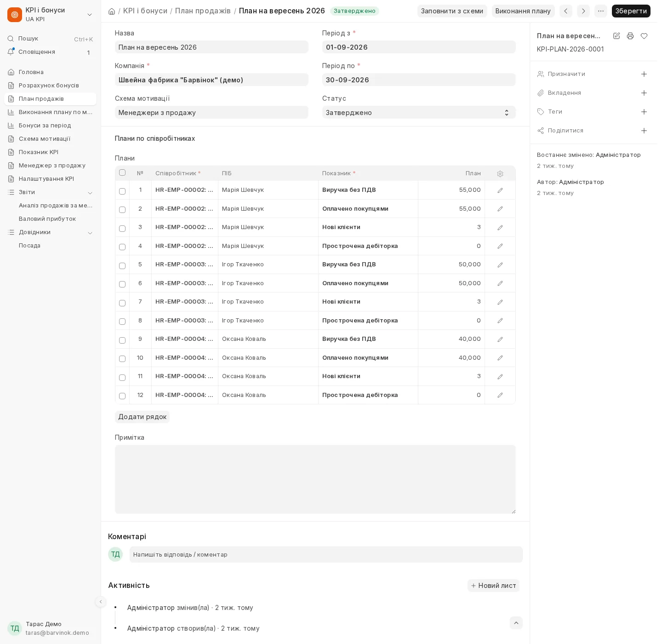Check row 12 checkbox
Viewport: 662px width, 644px height.
122,396
